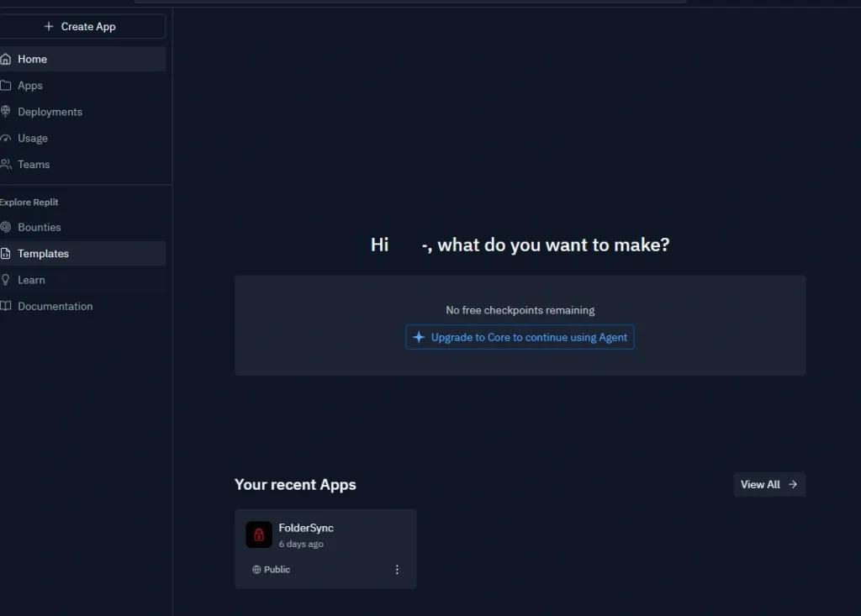Click the Usage gauge icon
The image size is (861, 616).
coord(6,139)
